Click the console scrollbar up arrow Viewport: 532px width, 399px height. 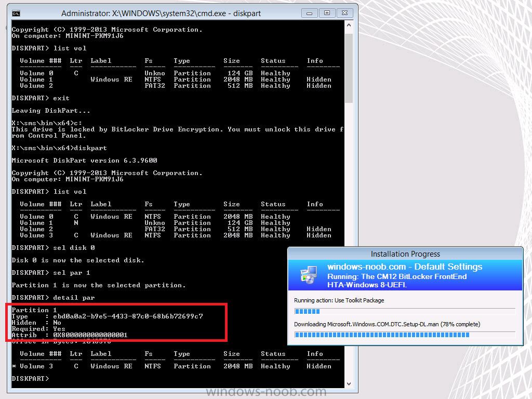[349, 25]
